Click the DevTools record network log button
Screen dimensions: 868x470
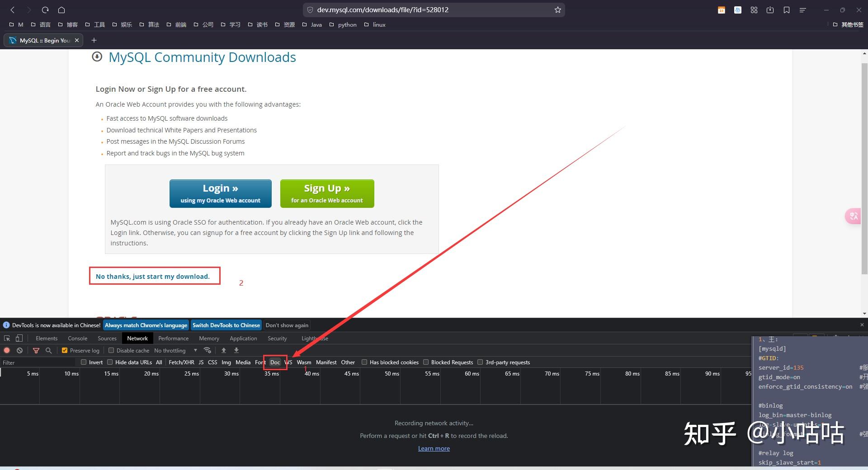[7, 350]
